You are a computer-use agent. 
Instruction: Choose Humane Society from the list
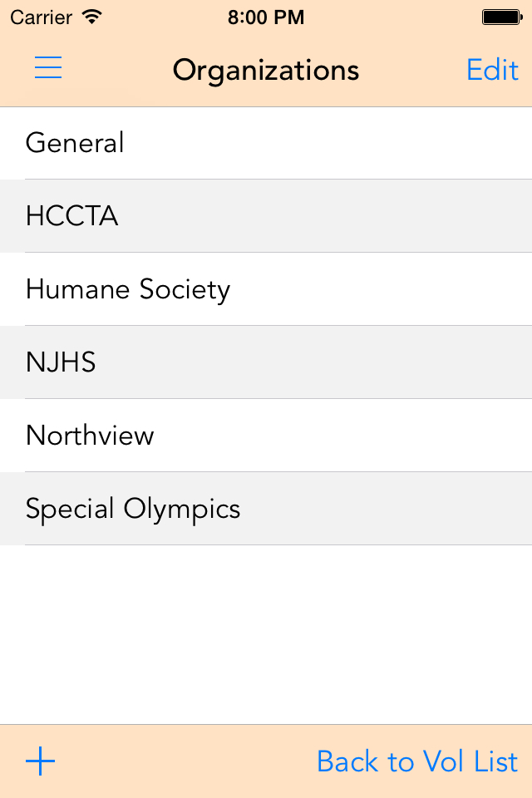(266, 289)
